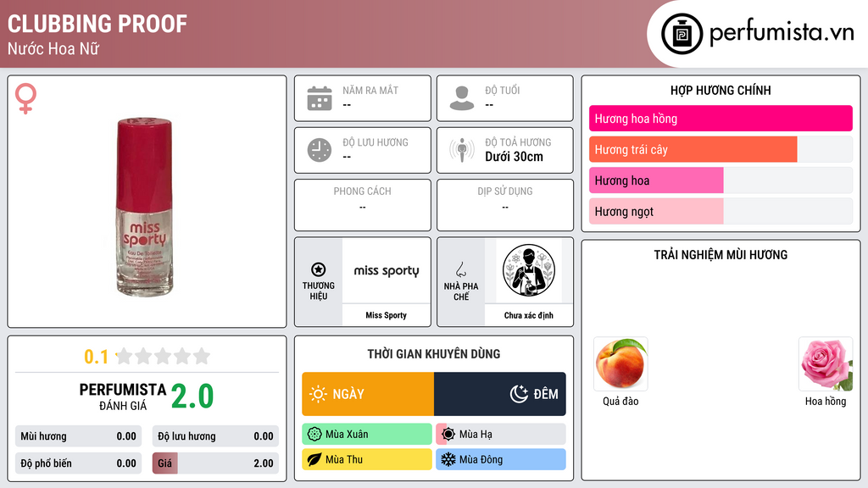
Task: Open the perfumista.vn site name link
Action: point(782,33)
